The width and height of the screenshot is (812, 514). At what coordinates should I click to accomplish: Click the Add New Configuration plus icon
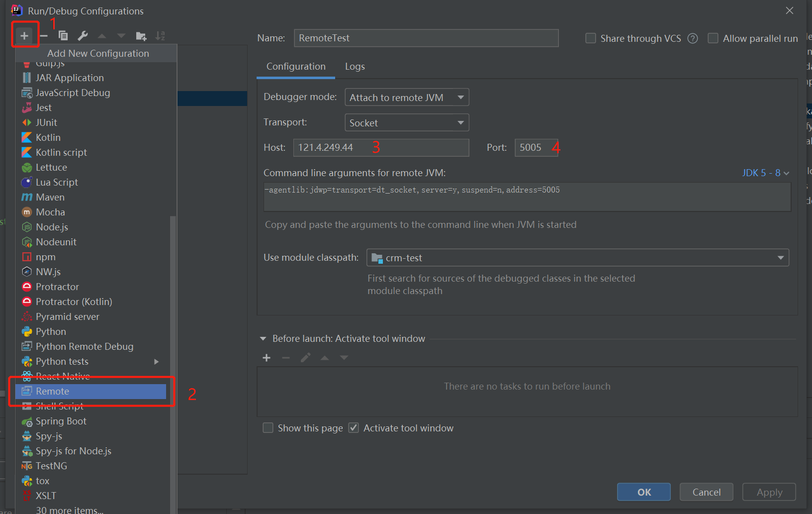coord(24,36)
